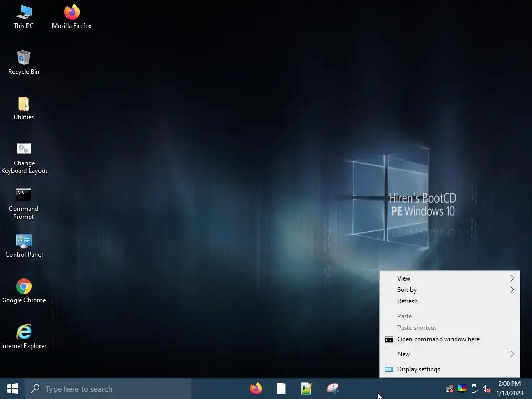This screenshot has height=399, width=532.
Task: Click the network tray icon
Action: [x=449, y=389]
